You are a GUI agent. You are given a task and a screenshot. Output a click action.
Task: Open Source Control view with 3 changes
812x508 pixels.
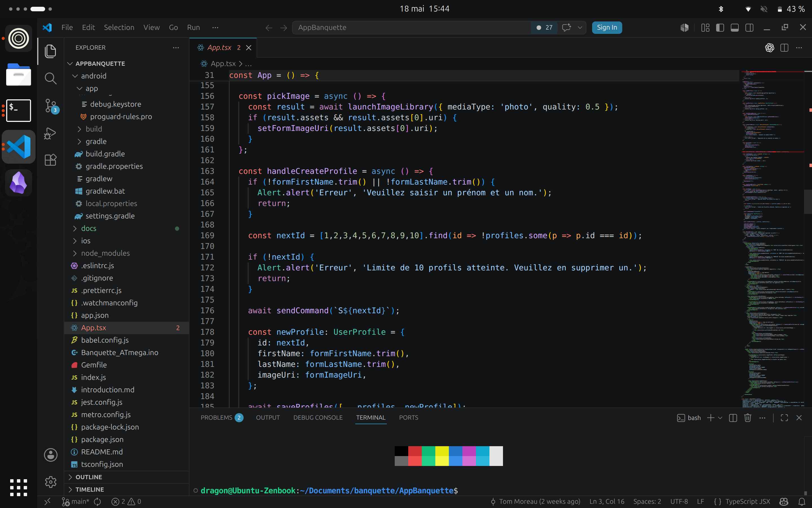click(51, 106)
